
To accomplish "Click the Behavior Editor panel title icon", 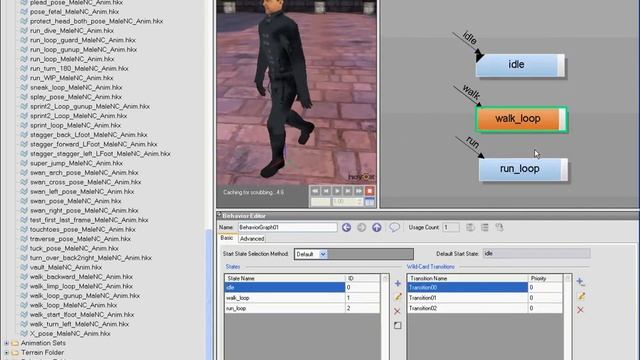I will click(x=219, y=215).
